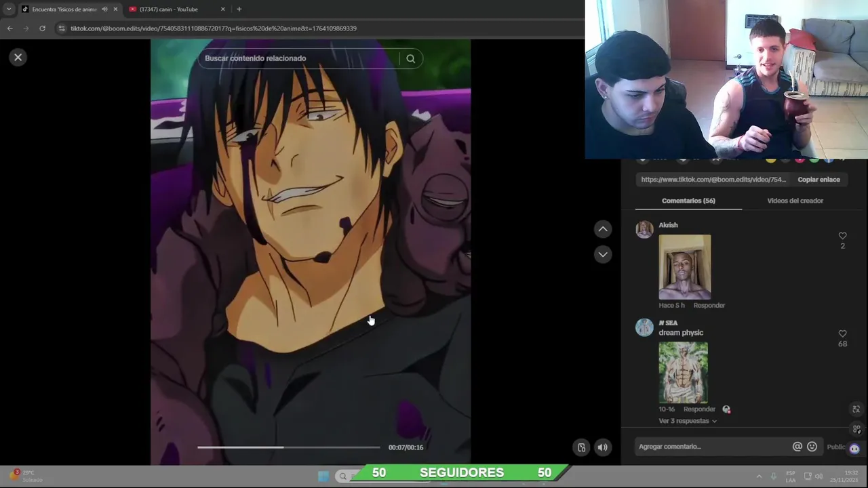Click the 'dream physic' comment text
Screen dimensions: 868x488
[681, 333]
